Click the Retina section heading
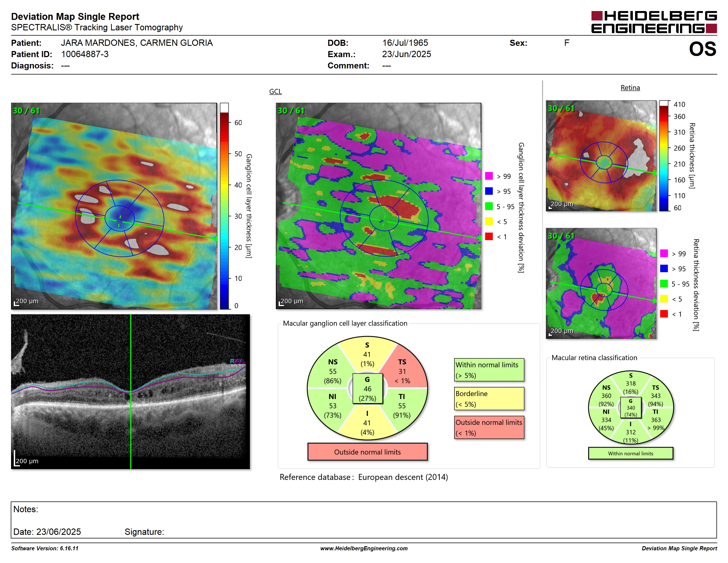 (630, 88)
